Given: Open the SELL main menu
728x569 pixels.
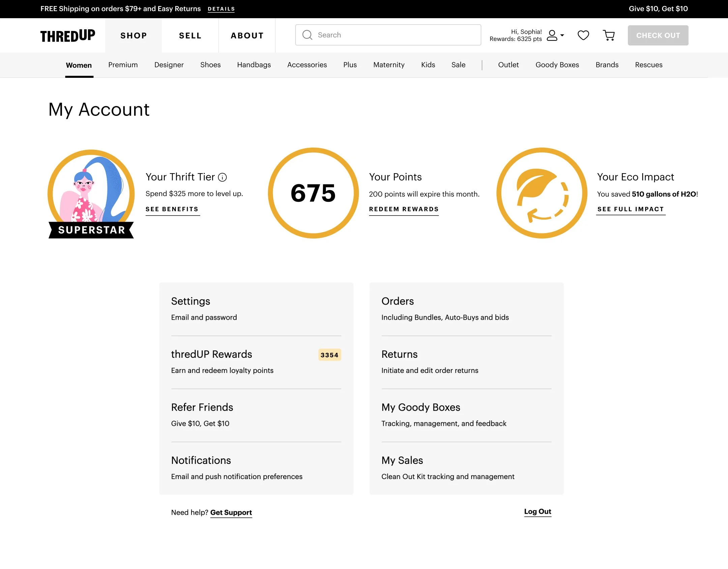Looking at the screenshot, I should [x=190, y=35].
